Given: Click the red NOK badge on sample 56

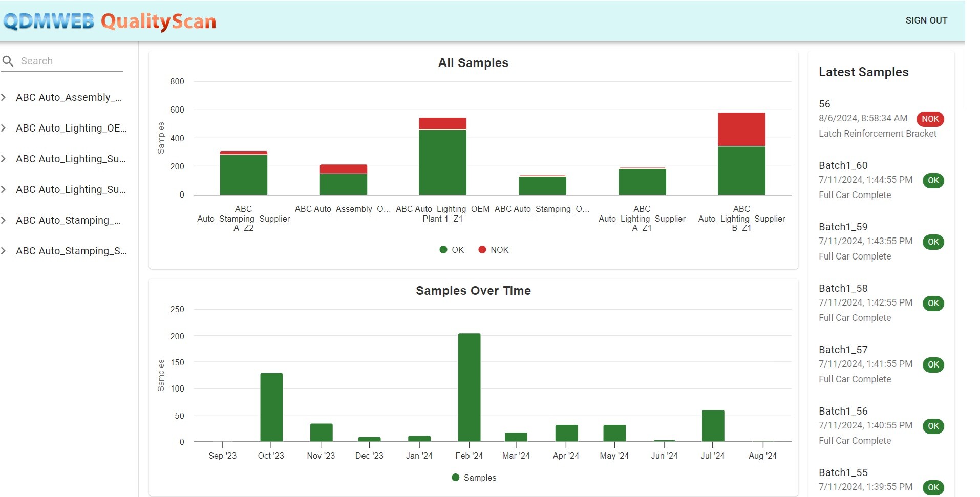Looking at the screenshot, I should coord(931,119).
